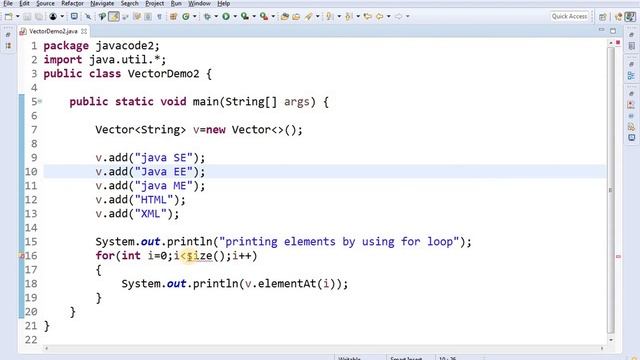This screenshot has height=360, width=640.
Task: Maximize the editor area
Action: click(x=613, y=31)
